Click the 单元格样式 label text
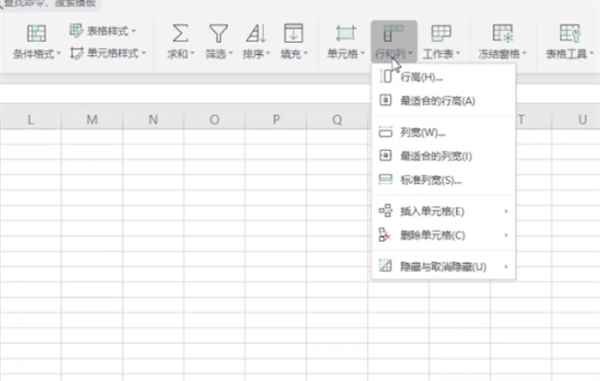The width and height of the screenshot is (600, 381). pos(112,53)
